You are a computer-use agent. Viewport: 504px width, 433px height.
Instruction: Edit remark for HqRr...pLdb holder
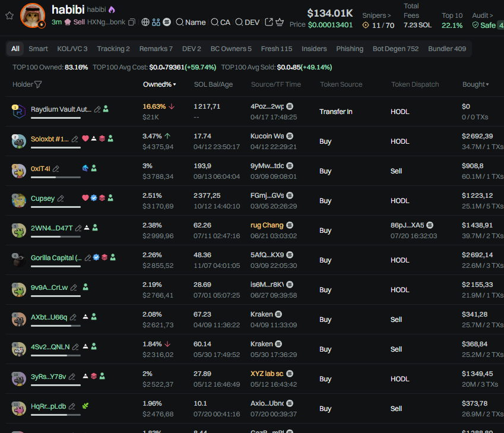pos(72,406)
